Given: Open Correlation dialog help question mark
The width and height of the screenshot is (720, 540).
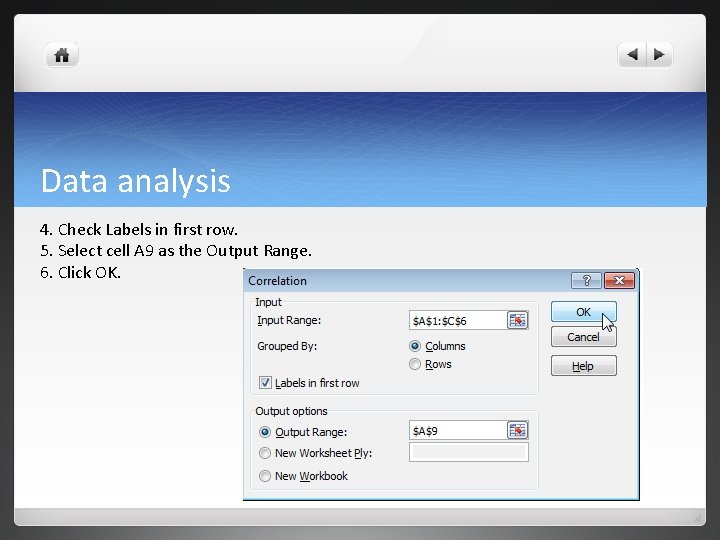Looking at the screenshot, I should coord(586,281).
